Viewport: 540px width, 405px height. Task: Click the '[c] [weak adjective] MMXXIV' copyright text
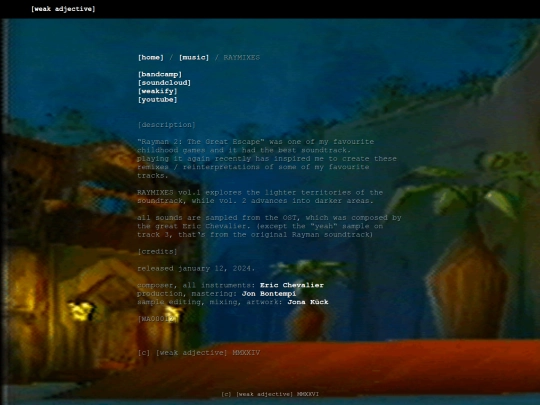[x=199, y=353]
